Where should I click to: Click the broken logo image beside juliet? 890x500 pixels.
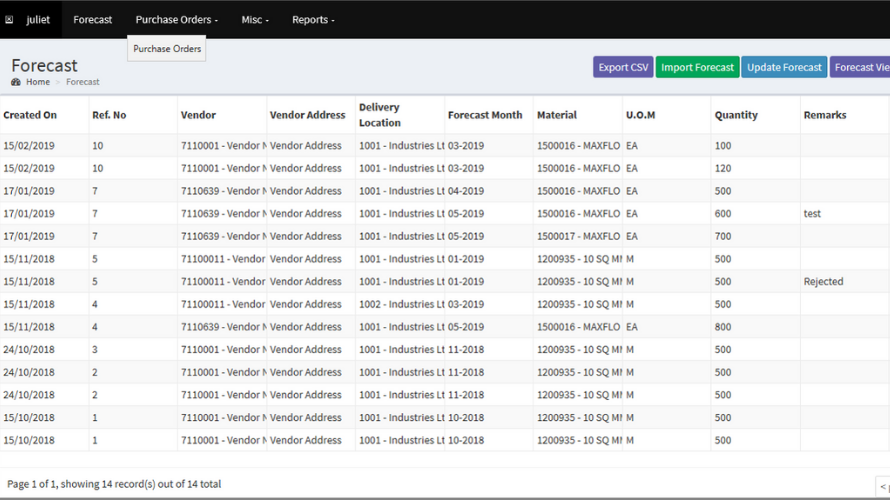(9, 20)
